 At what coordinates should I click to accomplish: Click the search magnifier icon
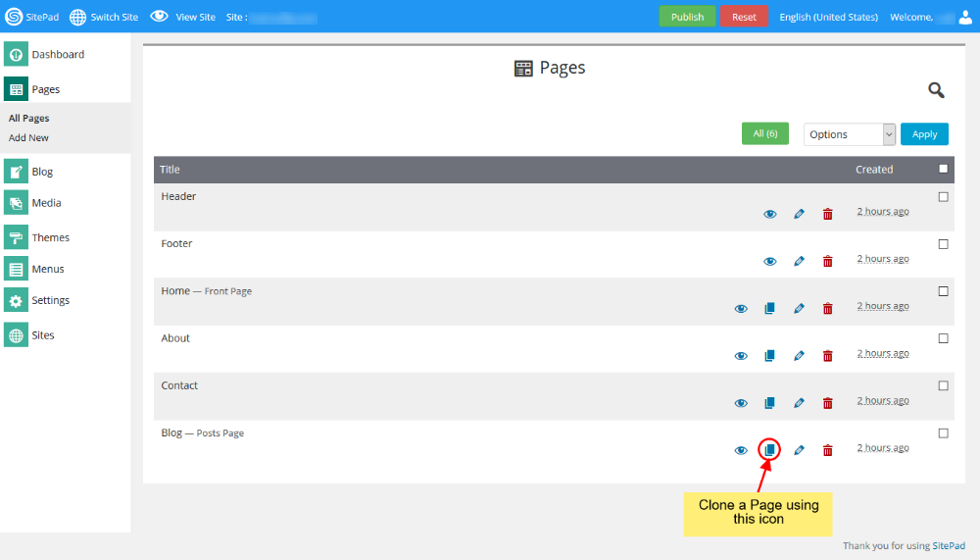click(936, 90)
